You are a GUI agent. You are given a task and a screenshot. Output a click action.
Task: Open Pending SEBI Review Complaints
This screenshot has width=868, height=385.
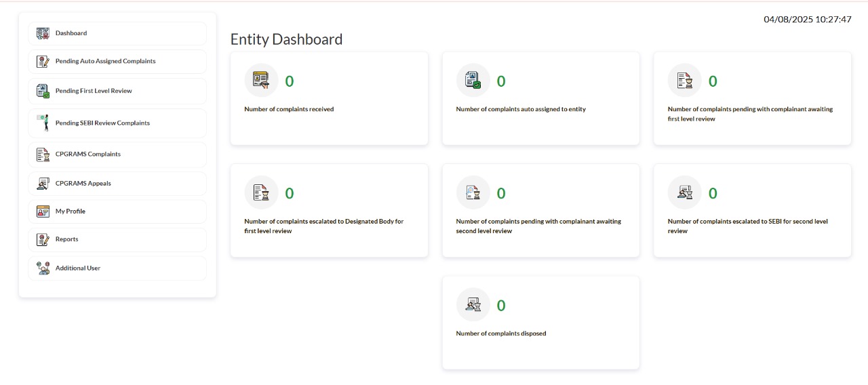tap(117, 123)
